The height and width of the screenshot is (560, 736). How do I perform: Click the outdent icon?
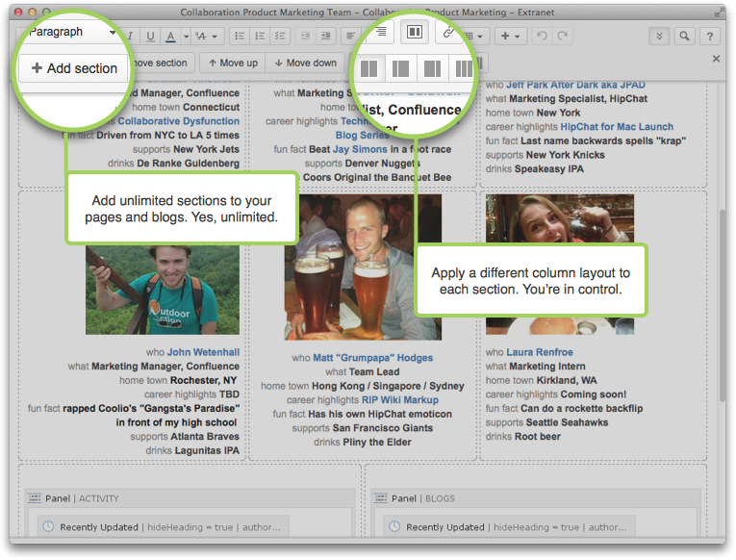click(x=305, y=37)
